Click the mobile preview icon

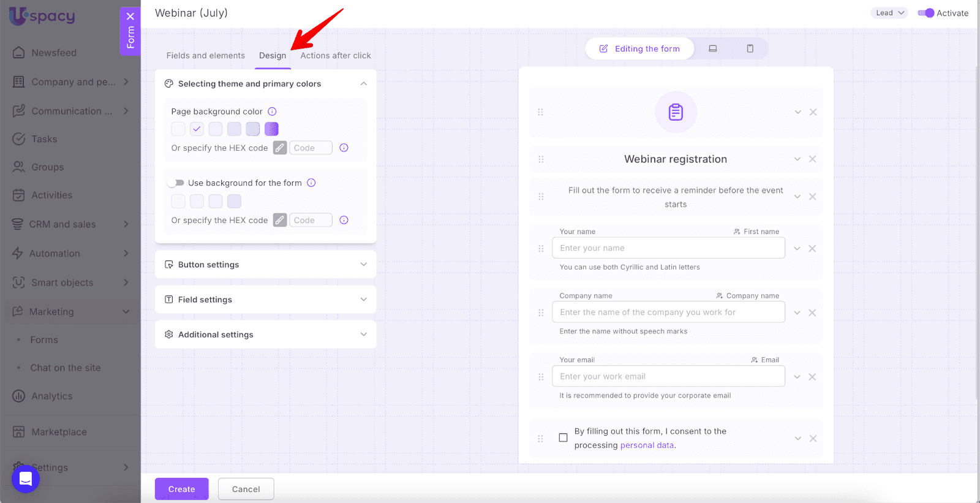click(x=750, y=48)
